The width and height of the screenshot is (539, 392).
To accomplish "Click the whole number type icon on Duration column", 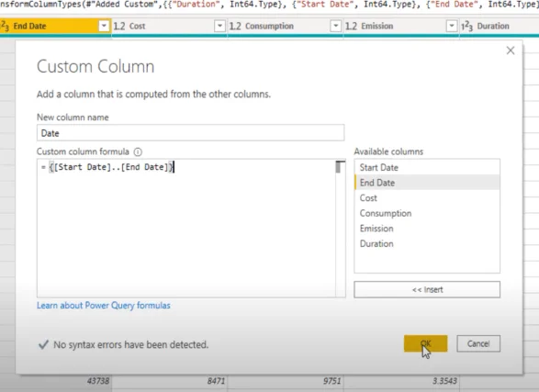I will [466, 26].
